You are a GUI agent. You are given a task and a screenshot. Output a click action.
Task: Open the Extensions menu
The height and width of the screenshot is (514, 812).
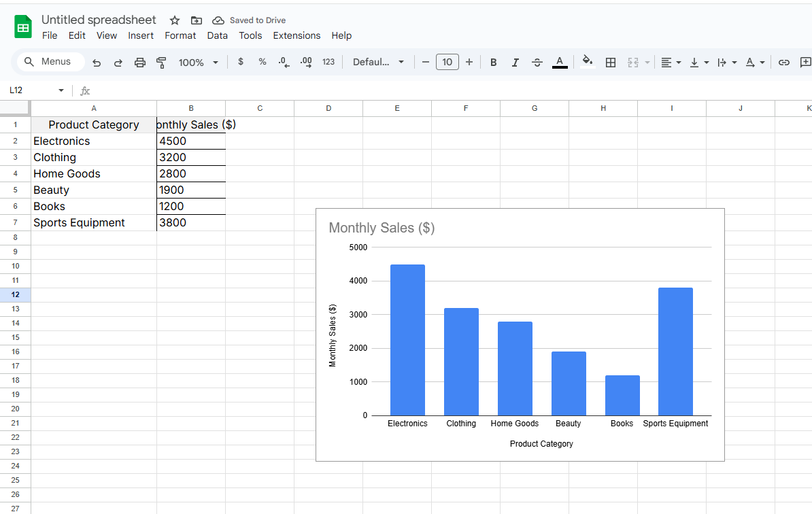[297, 35]
